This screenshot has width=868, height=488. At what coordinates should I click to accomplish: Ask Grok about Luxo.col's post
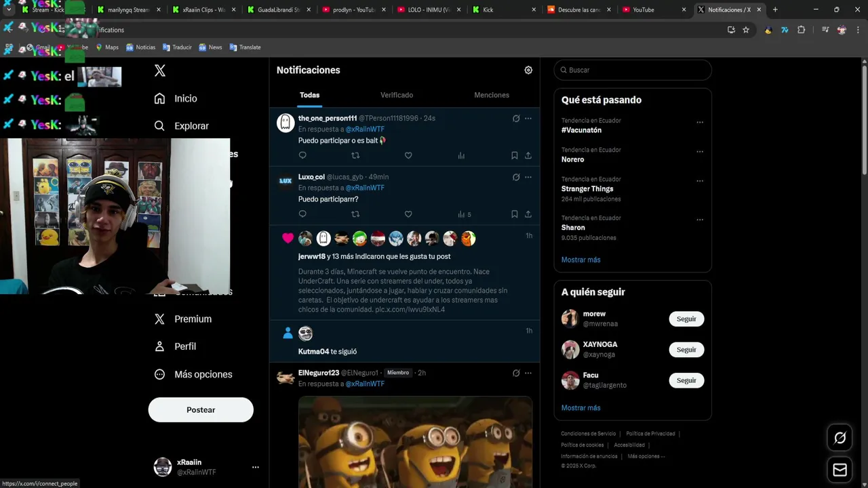[x=516, y=177]
